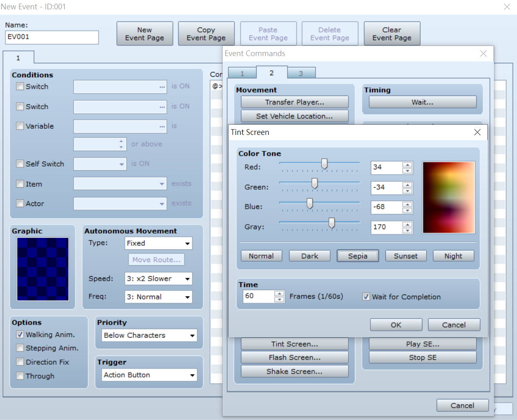Increase the Time frames with up arrow
The image size is (517, 420).
279,294
